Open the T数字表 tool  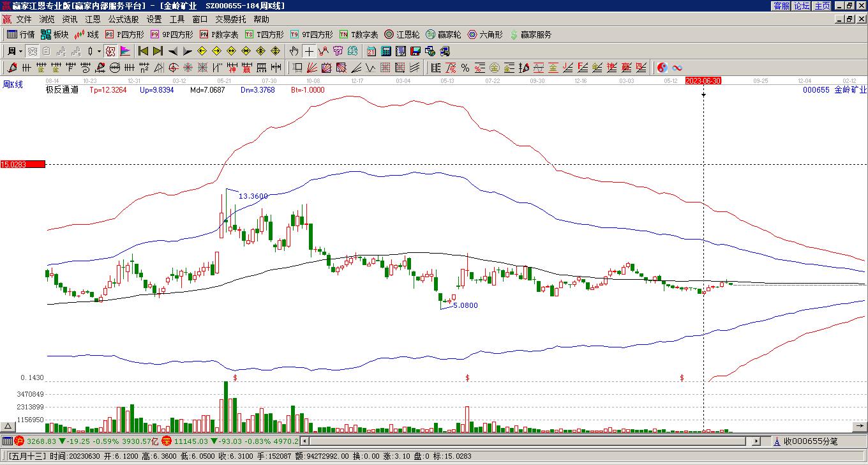[359, 34]
